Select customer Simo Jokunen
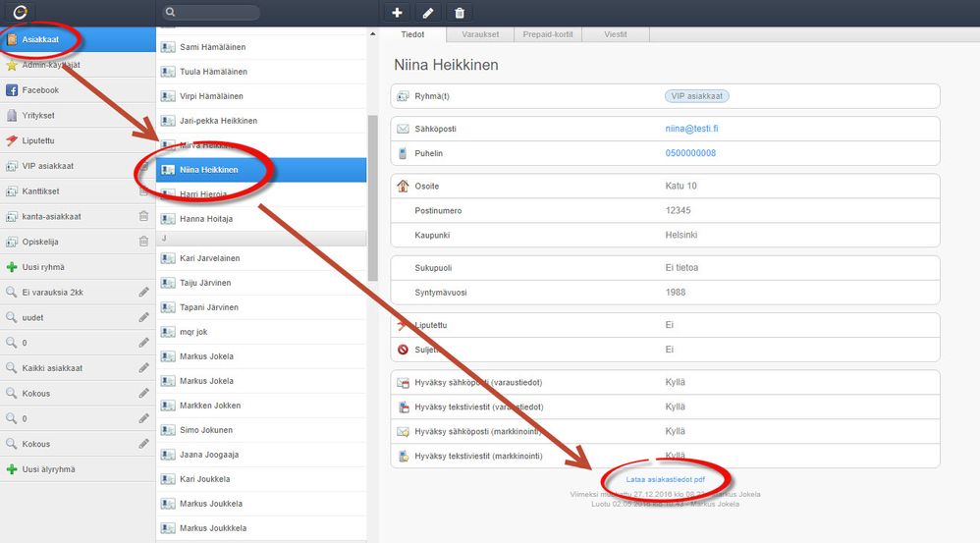Screen dimensions: 980x543 (x=261, y=430)
